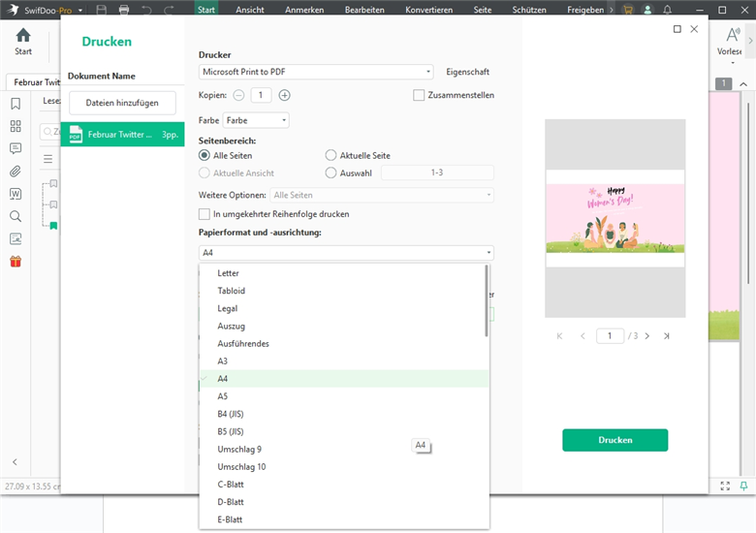The image size is (756, 533).
Task: Click the green Drucken button
Action: [x=615, y=440]
